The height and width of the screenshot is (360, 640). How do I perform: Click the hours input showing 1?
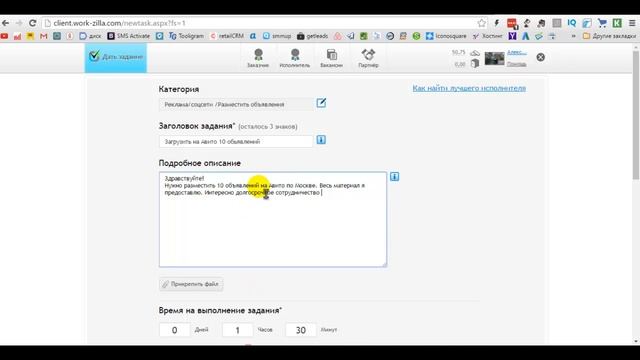238,330
